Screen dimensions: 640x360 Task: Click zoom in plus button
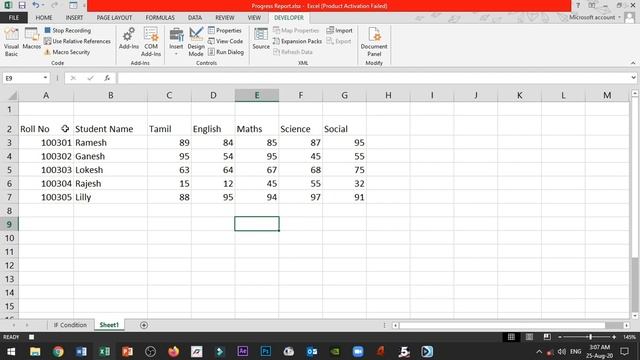tap(614, 337)
